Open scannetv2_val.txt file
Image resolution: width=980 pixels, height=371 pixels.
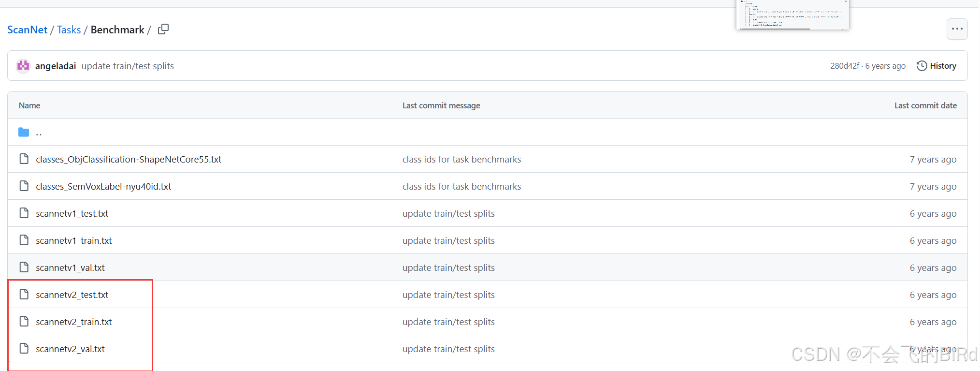coord(70,349)
